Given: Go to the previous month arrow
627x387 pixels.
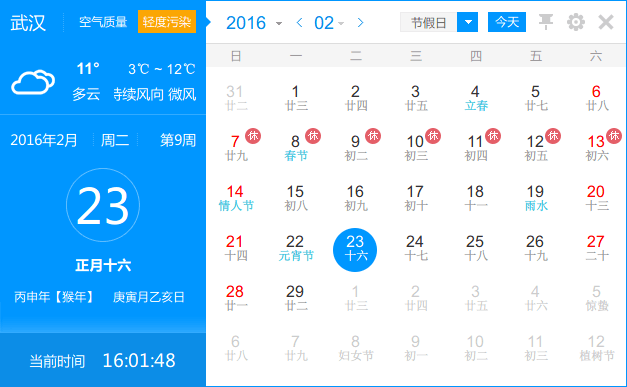Looking at the screenshot, I should (299, 23).
